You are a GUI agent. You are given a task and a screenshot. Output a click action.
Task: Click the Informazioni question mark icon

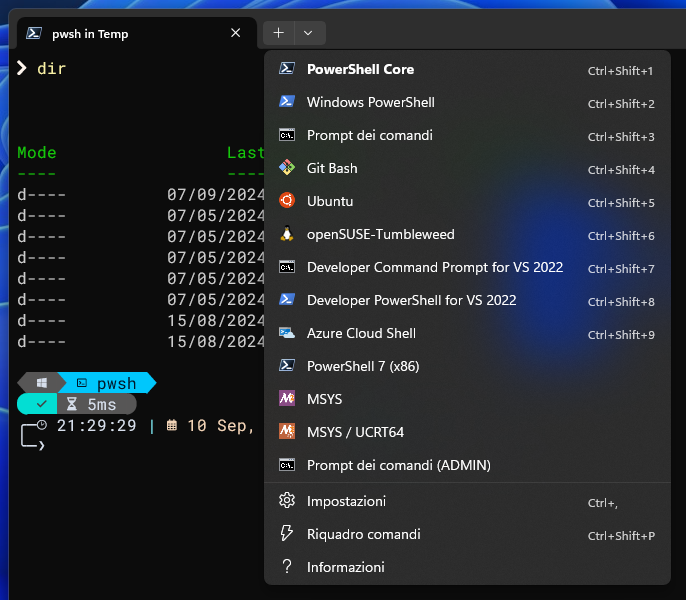[x=287, y=566]
